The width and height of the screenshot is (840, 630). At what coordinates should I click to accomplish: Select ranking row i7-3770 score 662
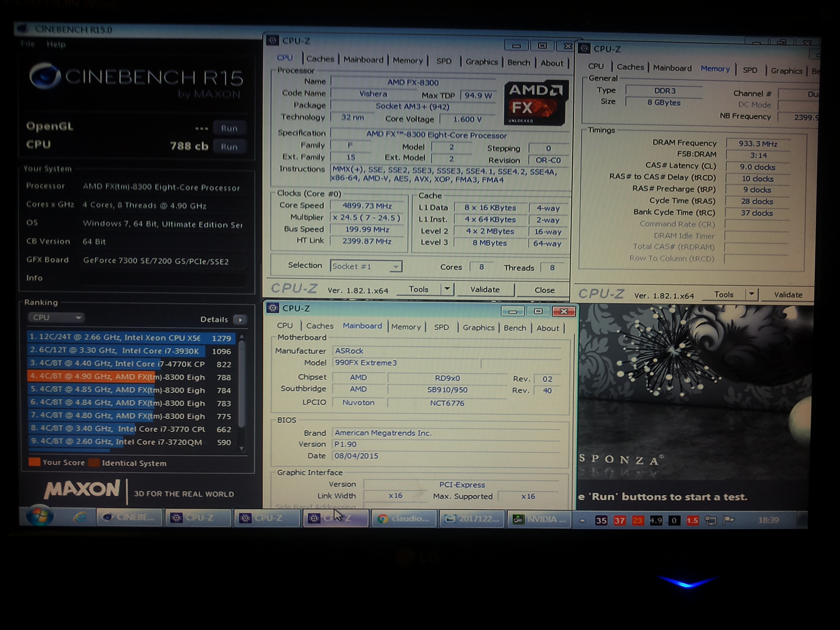[x=131, y=429]
